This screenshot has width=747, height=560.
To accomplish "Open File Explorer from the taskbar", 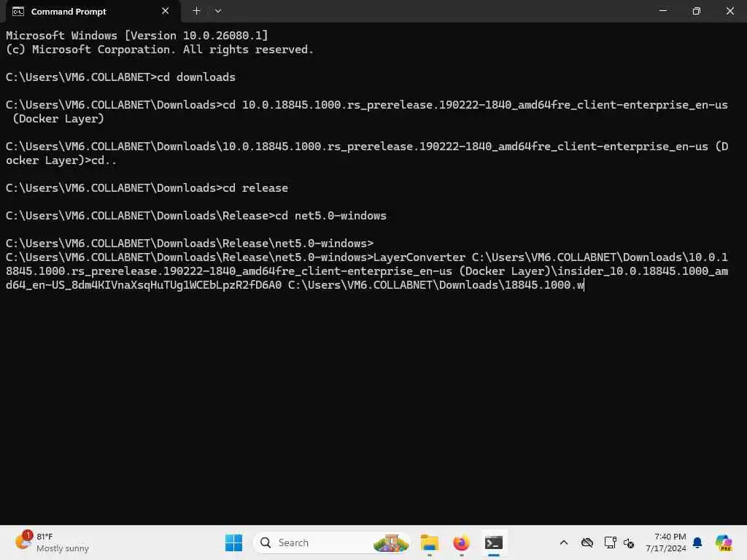I will click(x=429, y=542).
